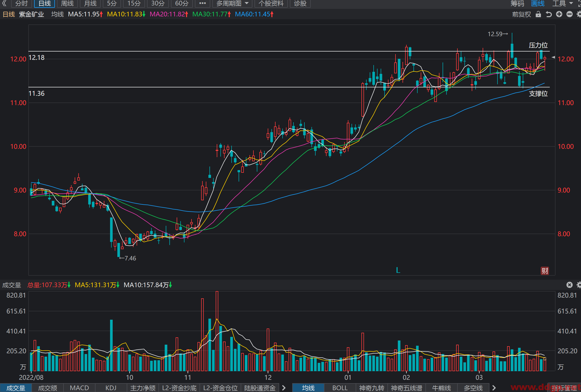Image resolution: width=581 pixels, height=392 pixels.
Task: Toggle the 筹码 chip distribution panel
Action: pos(517,3)
